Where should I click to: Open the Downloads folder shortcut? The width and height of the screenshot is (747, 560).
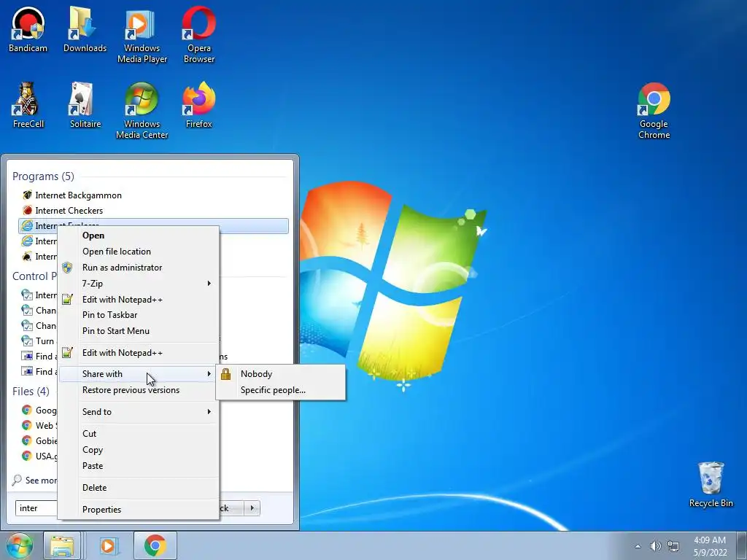[x=85, y=29]
